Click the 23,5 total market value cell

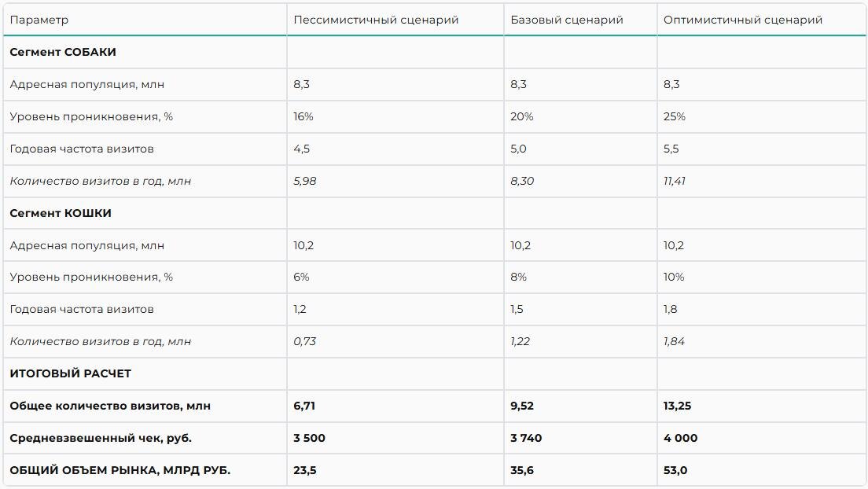click(304, 470)
